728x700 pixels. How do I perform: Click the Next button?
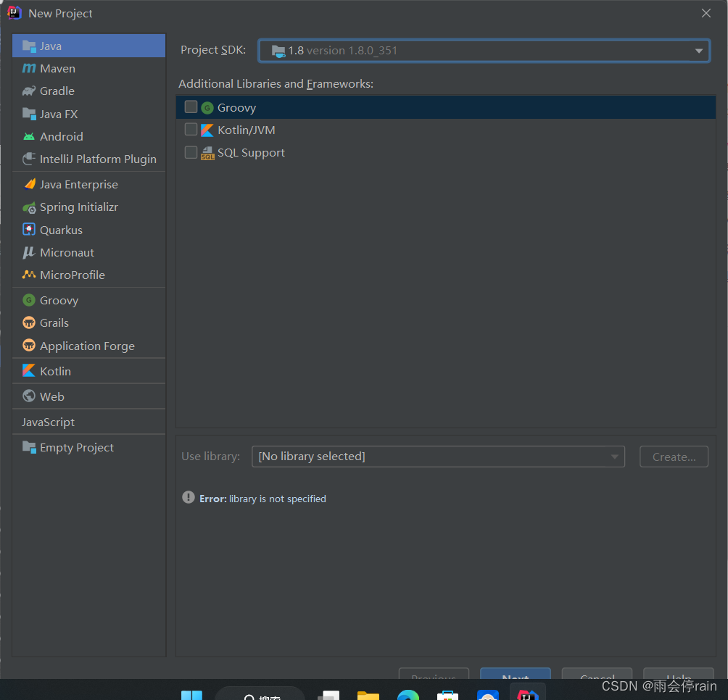tap(516, 675)
